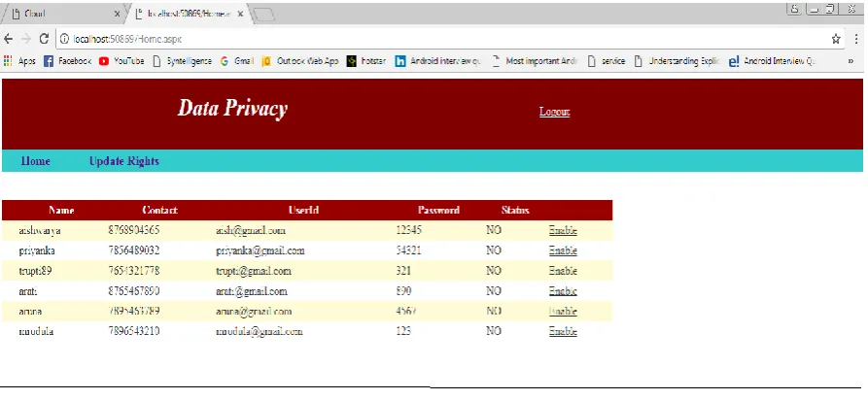
Task: Click the name arati in the table
Action: (x=28, y=291)
